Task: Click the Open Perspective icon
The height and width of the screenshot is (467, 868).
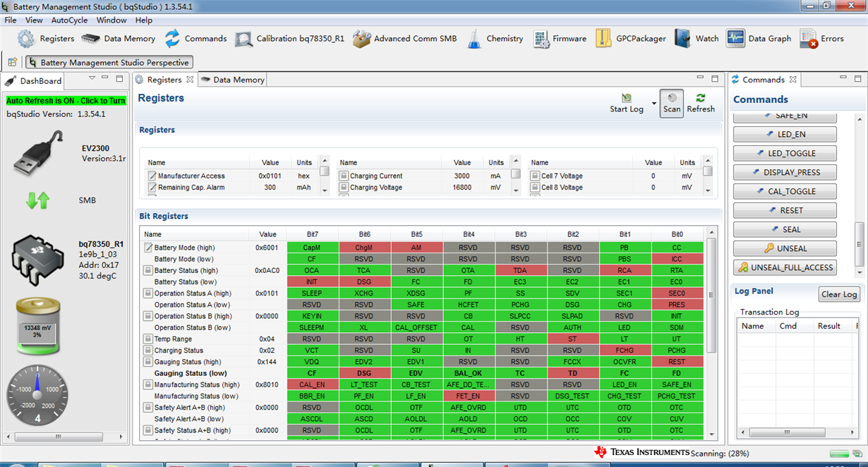Action: (13, 62)
